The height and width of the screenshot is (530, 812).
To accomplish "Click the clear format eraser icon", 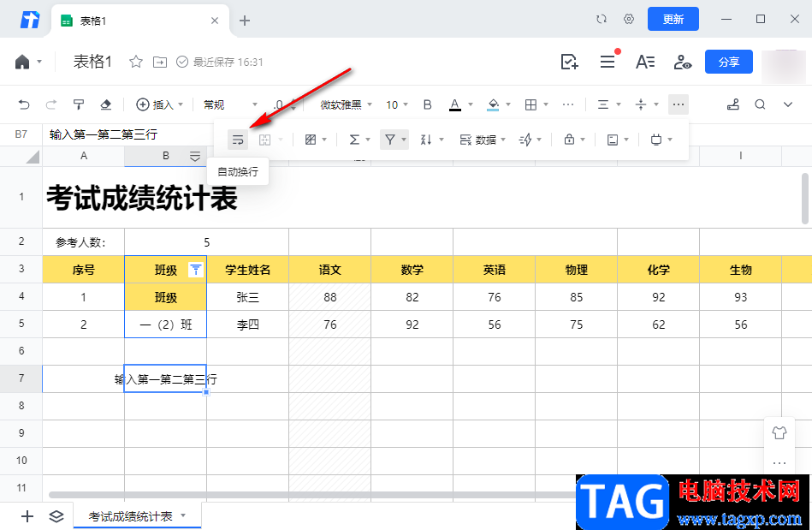I will pyautogui.click(x=105, y=104).
